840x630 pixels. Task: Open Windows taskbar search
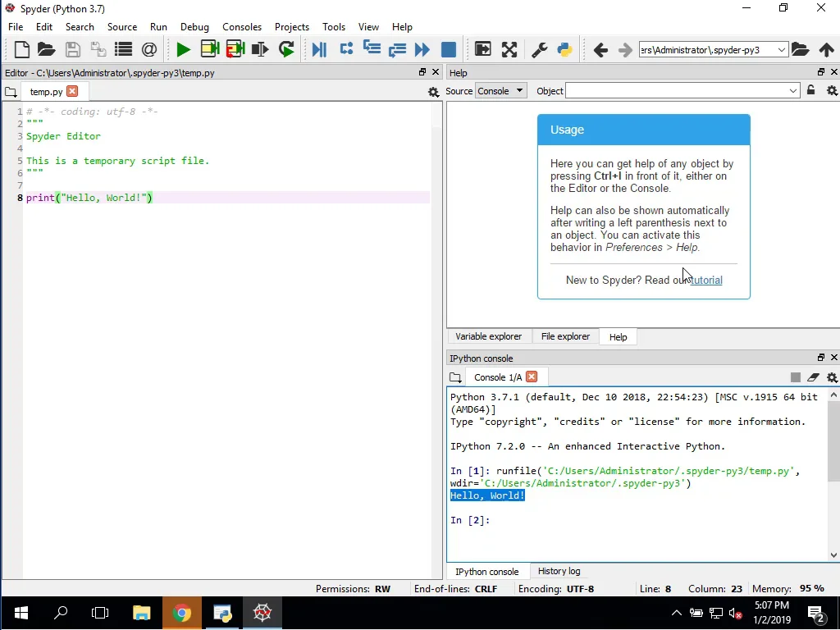61,613
